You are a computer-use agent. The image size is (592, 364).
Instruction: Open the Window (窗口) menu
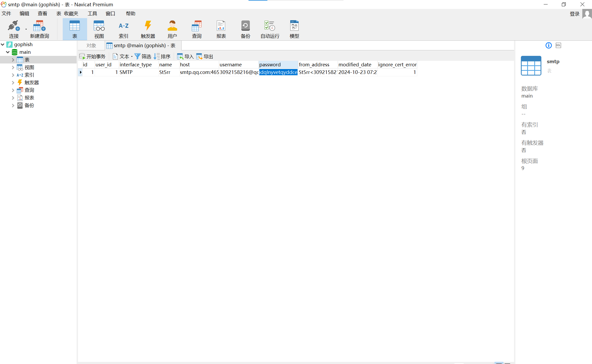pyautogui.click(x=110, y=13)
